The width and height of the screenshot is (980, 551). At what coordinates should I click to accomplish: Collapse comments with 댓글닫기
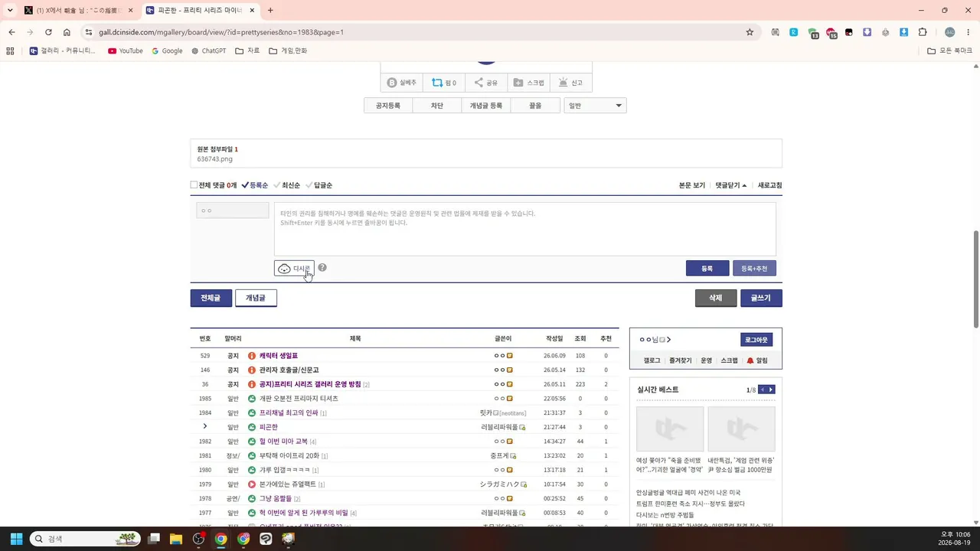(730, 185)
